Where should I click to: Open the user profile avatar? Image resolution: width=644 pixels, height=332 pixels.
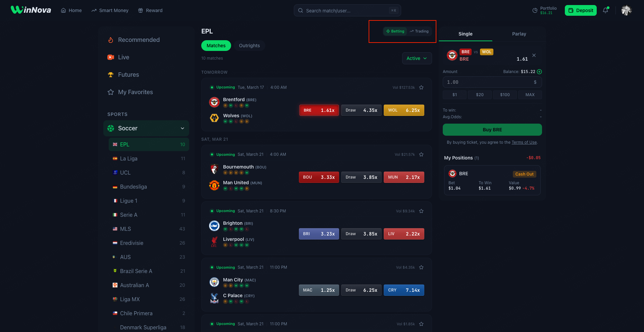(x=626, y=10)
